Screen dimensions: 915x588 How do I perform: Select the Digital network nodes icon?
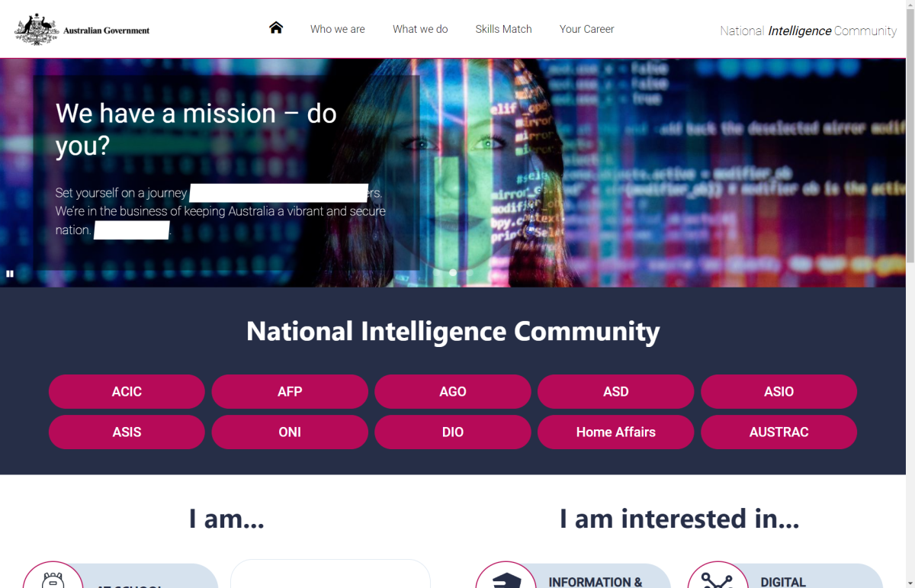point(718,580)
